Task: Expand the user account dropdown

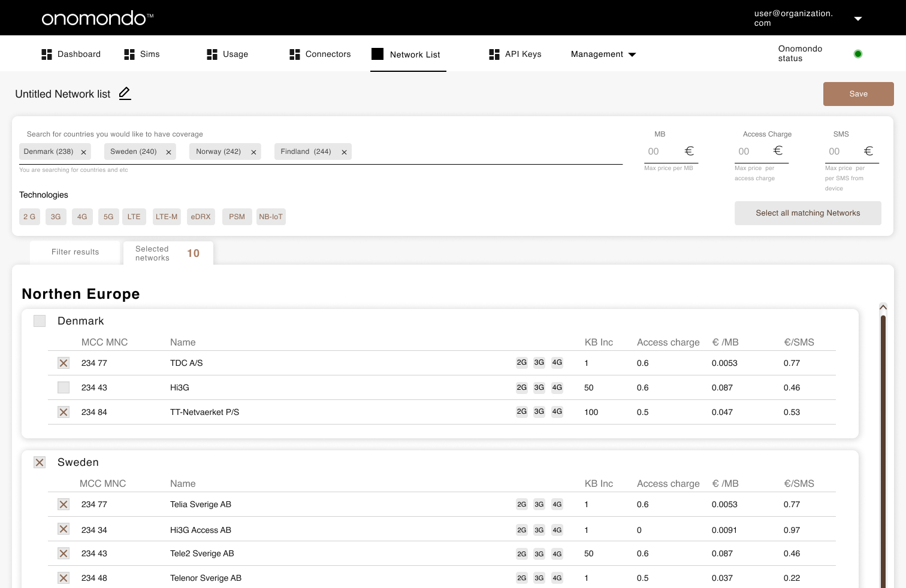Action: click(858, 18)
